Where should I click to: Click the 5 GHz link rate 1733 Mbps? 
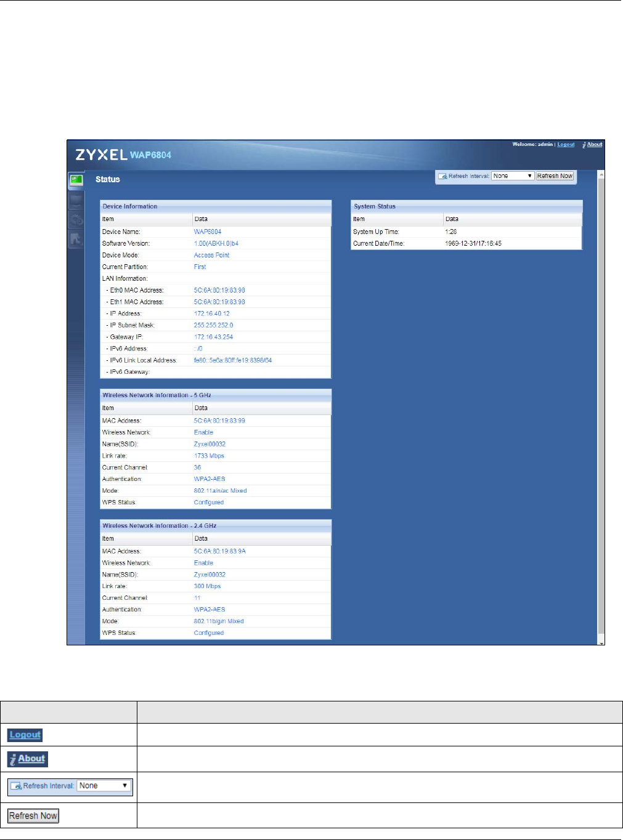coord(209,456)
